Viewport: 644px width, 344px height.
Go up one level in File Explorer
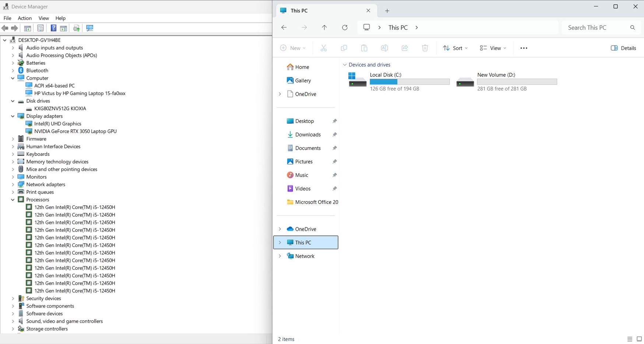324,28
